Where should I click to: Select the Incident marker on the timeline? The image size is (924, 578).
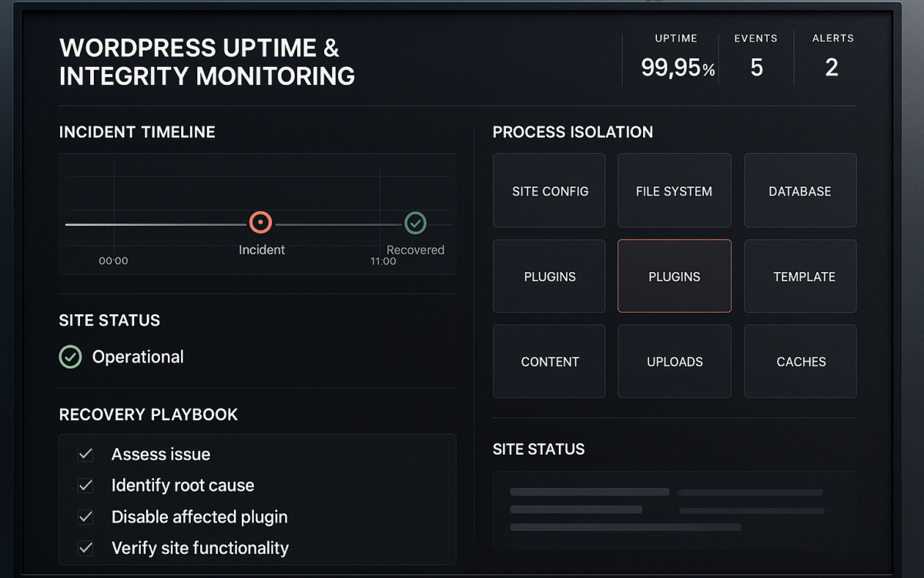261,223
